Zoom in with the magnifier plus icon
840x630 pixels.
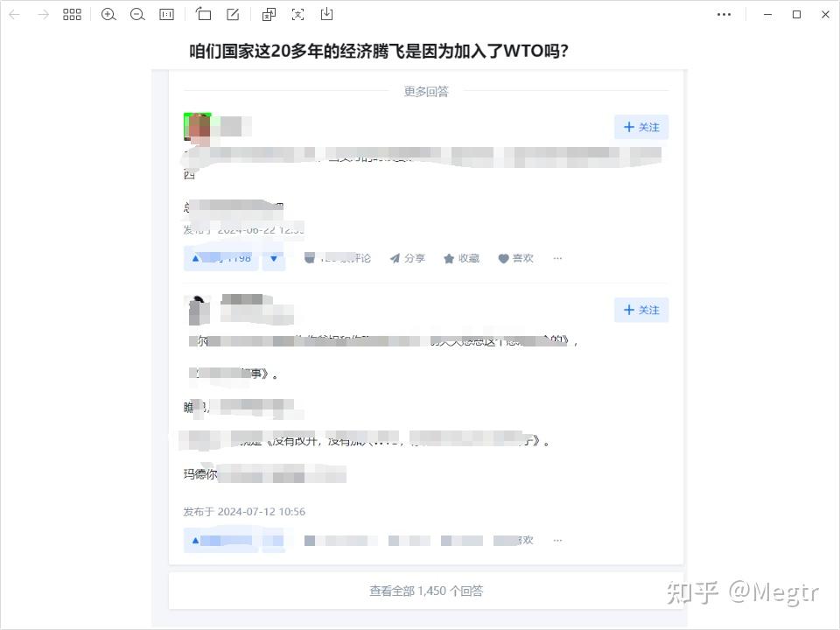(x=108, y=15)
